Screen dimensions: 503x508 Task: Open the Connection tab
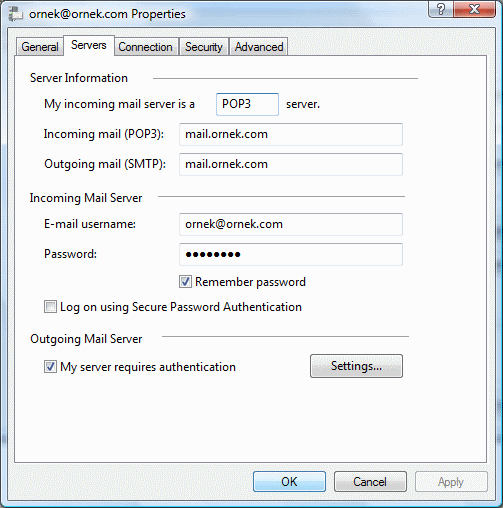tap(145, 47)
